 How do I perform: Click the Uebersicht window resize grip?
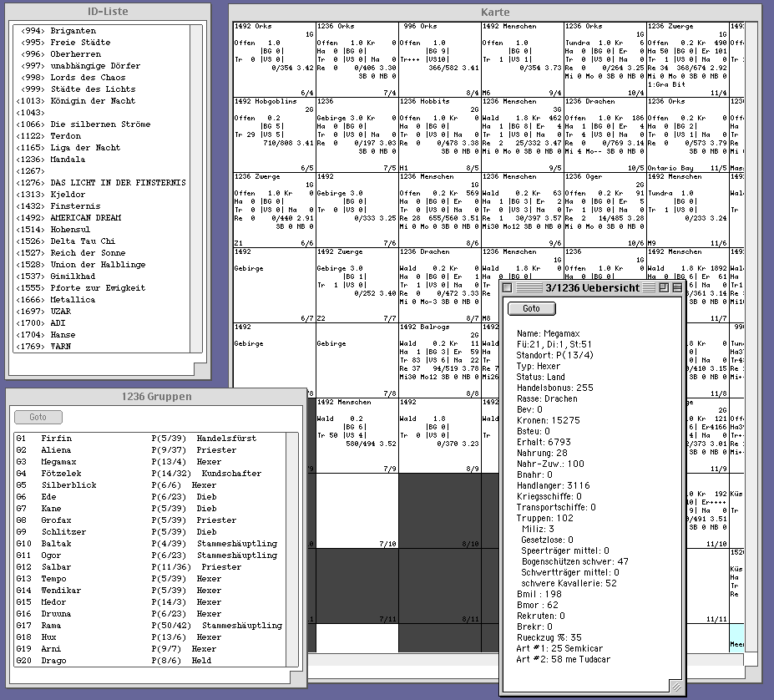pyautogui.click(x=676, y=687)
